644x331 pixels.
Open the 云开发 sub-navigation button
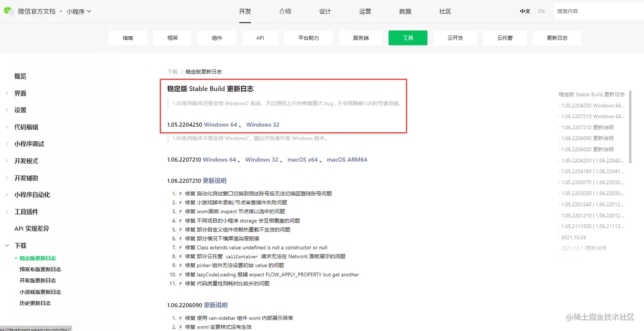point(455,38)
